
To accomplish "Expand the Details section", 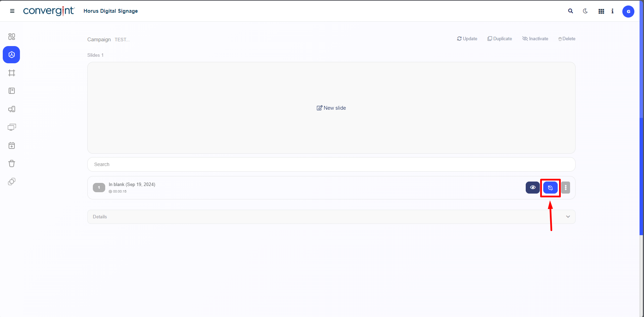I will pyautogui.click(x=331, y=217).
